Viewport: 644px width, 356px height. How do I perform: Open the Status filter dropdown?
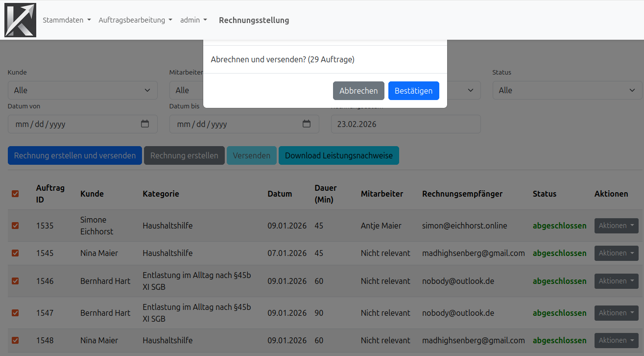coord(567,90)
